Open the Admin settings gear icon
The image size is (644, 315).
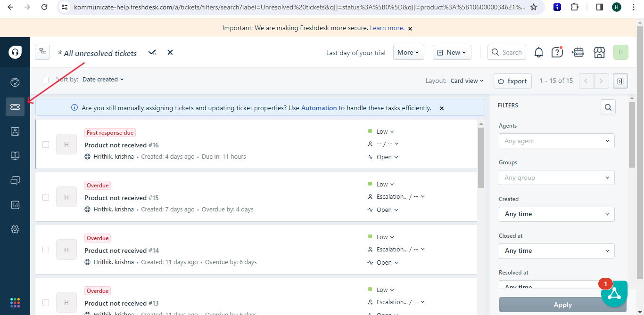tap(15, 229)
